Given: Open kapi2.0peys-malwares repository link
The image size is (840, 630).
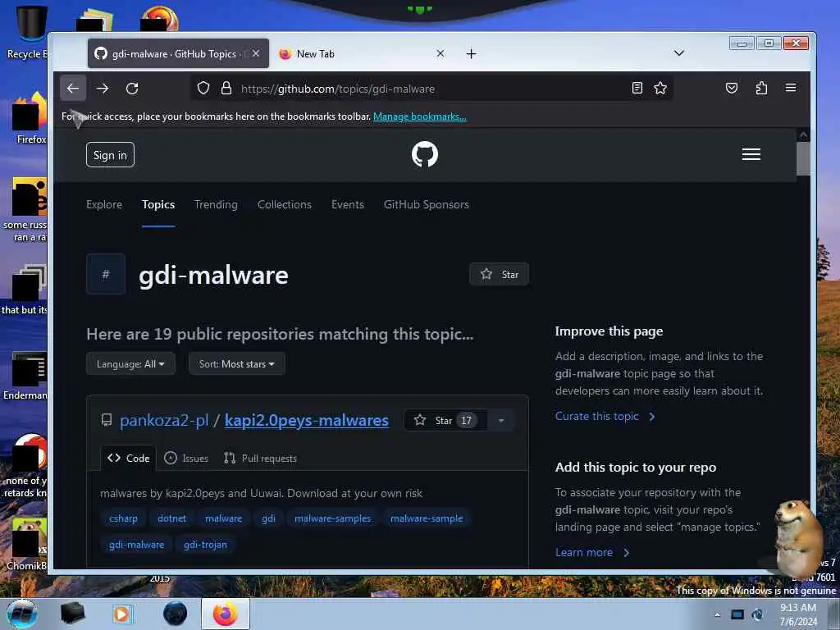Looking at the screenshot, I should click(x=307, y=421).
